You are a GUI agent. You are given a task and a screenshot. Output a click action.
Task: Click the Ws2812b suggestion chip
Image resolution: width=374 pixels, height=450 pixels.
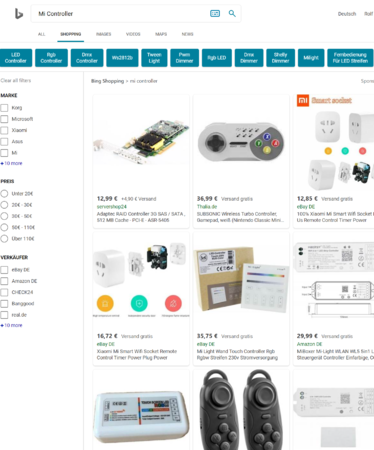click(122, 58)
